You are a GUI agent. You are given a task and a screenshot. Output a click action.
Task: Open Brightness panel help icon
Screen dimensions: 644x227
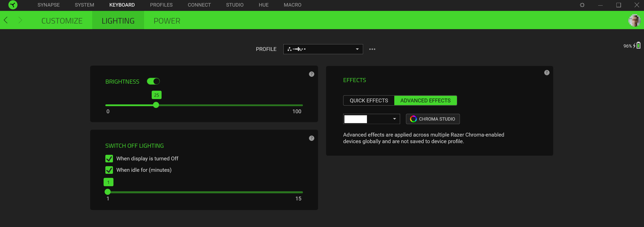pos(311,74)
